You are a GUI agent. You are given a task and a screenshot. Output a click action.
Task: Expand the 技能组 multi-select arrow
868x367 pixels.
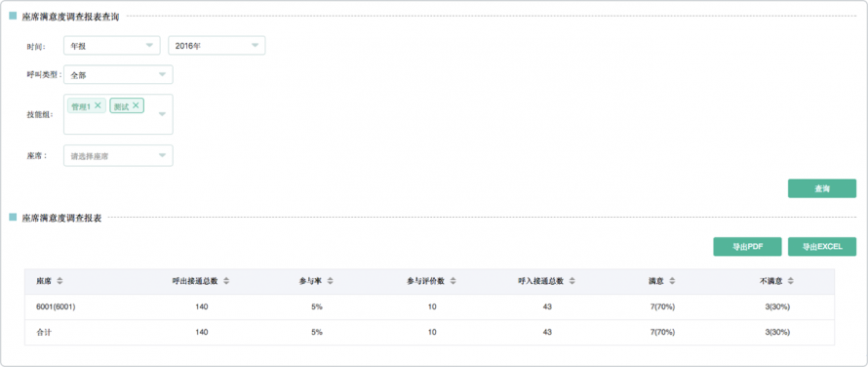point(162,114)
